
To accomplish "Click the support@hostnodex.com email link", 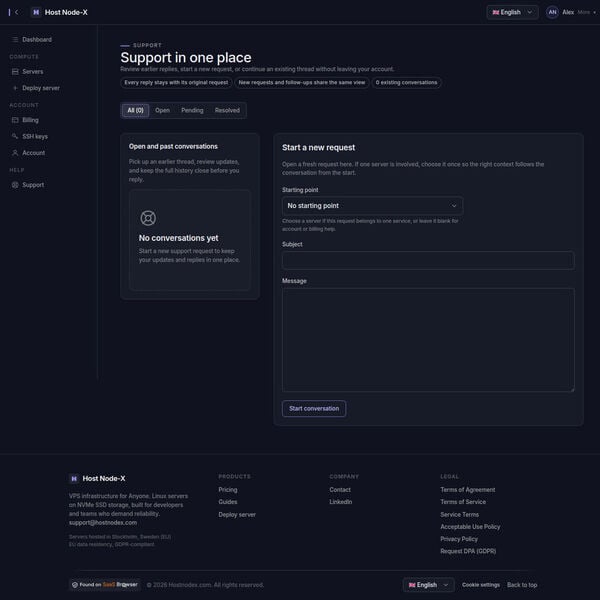I will point(103,522).
